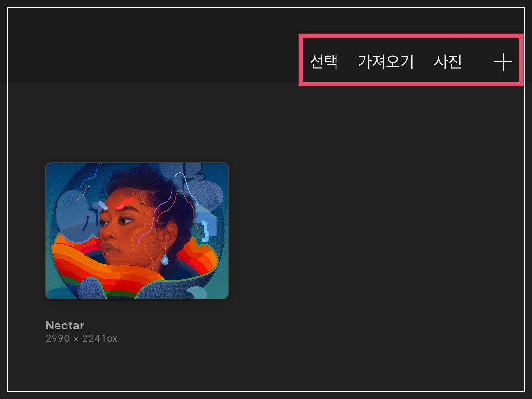Open the 사진 (Photo) option

click(x=448, y=62)
